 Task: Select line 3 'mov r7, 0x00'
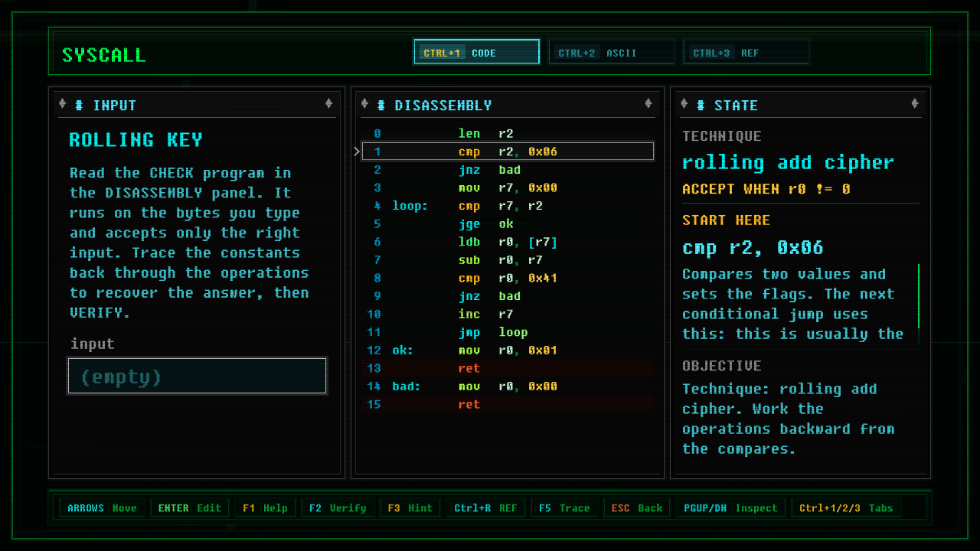coord(508,187)
